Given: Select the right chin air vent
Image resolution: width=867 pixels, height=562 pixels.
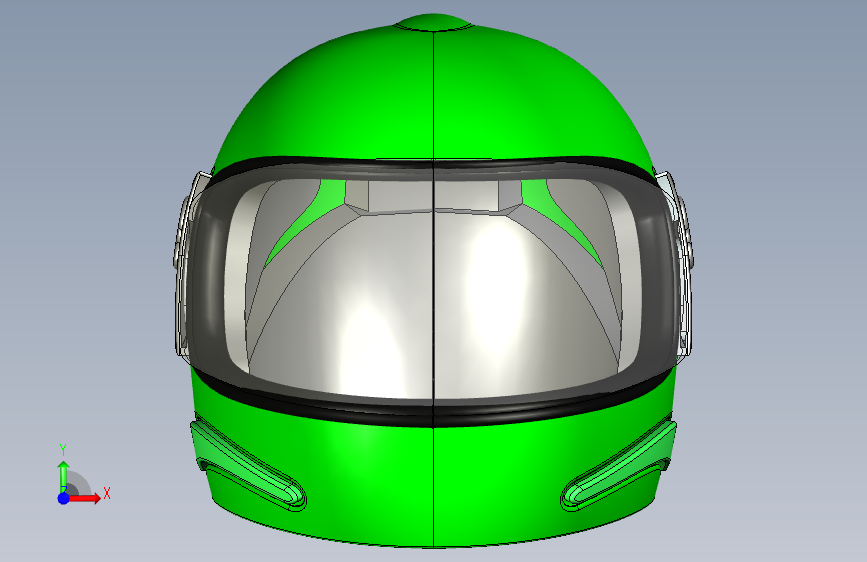Looking at the screenshot, I should click(619, 465).
